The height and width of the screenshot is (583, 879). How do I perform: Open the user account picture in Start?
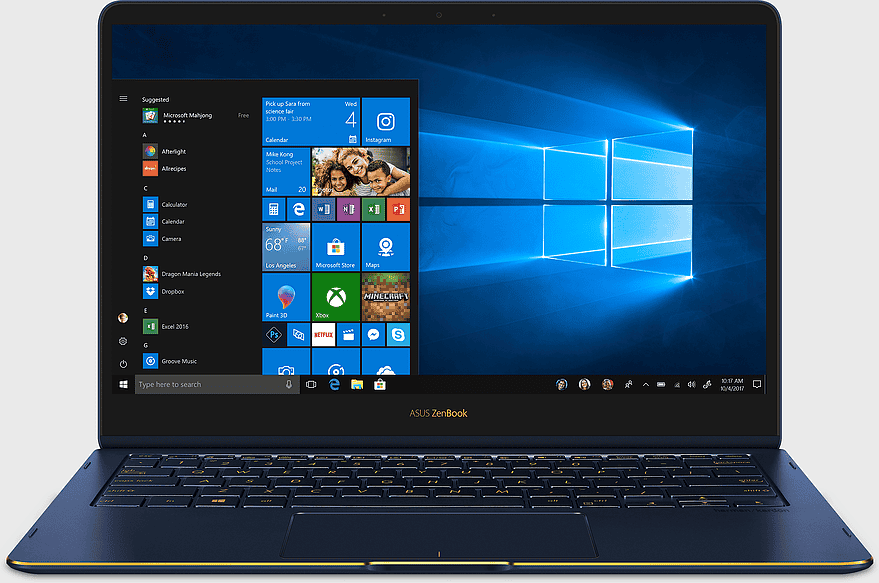pos(123,318)
